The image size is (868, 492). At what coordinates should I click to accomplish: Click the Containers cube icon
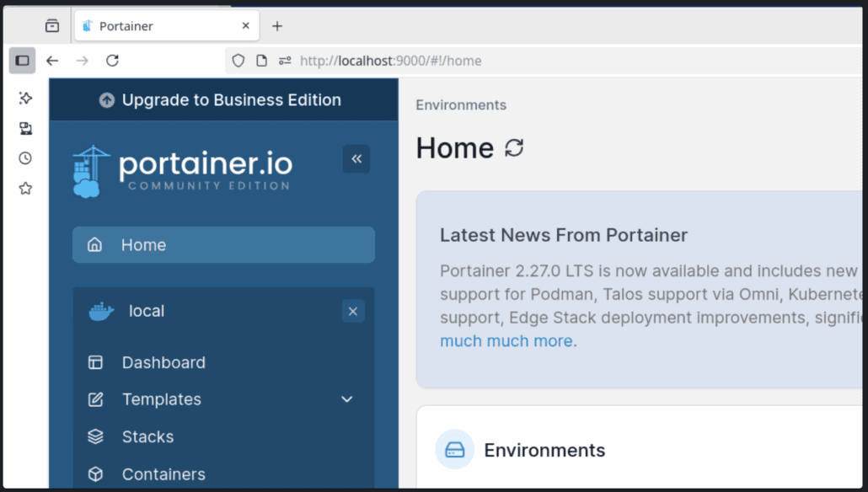coord(95,474)
